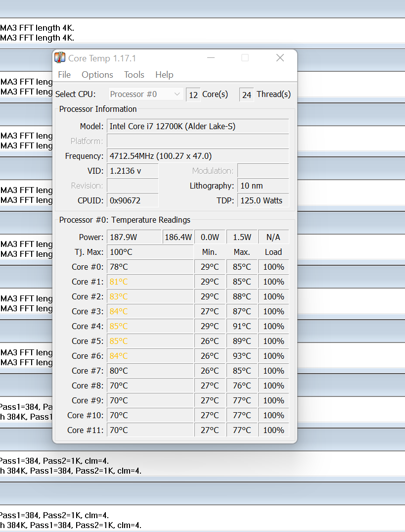Viewport: 405px width, 532px height.
Task: Click the CPUID value 0x90672
Action: click(x=133, y=200)
